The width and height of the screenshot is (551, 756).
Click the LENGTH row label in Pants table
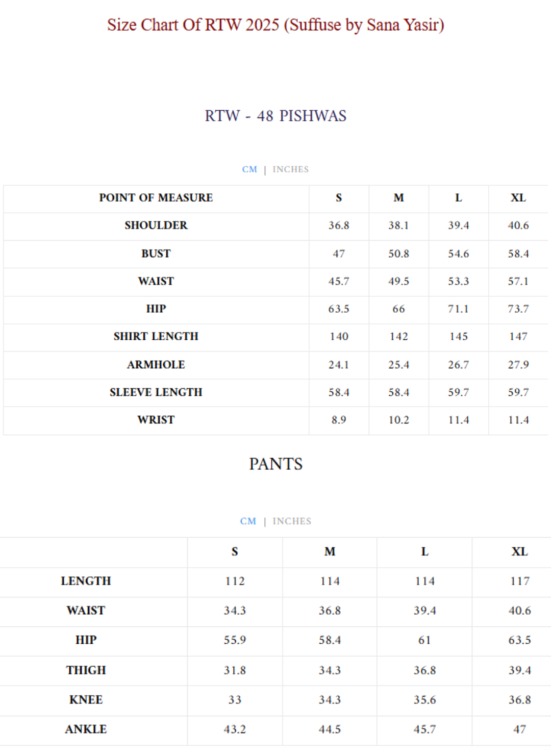pos(86,581)
